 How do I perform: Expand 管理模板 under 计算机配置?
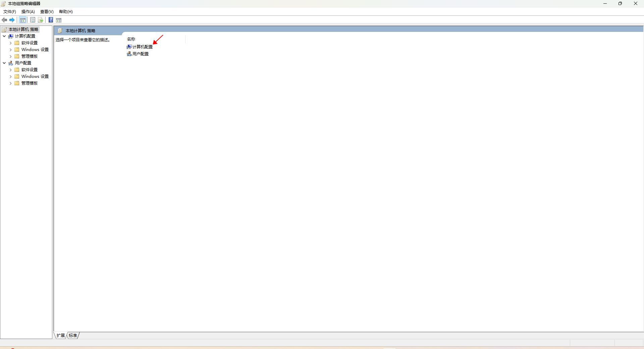coord(10,56)
